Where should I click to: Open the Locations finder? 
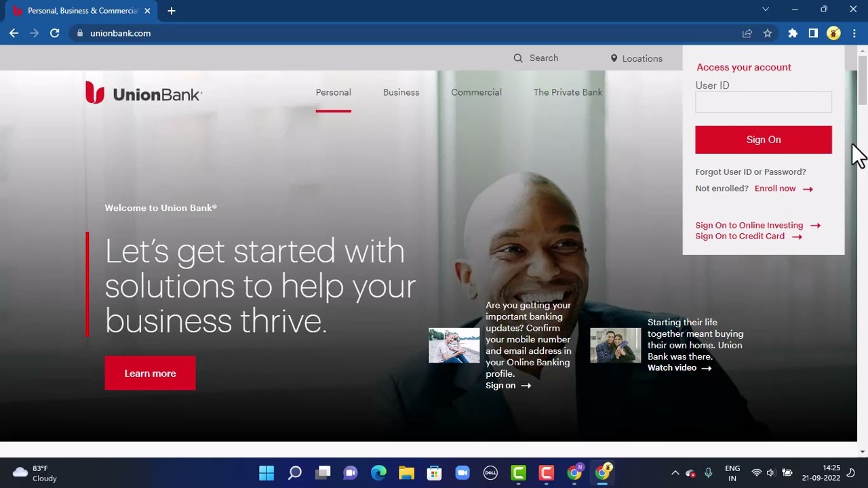[636, 58]
